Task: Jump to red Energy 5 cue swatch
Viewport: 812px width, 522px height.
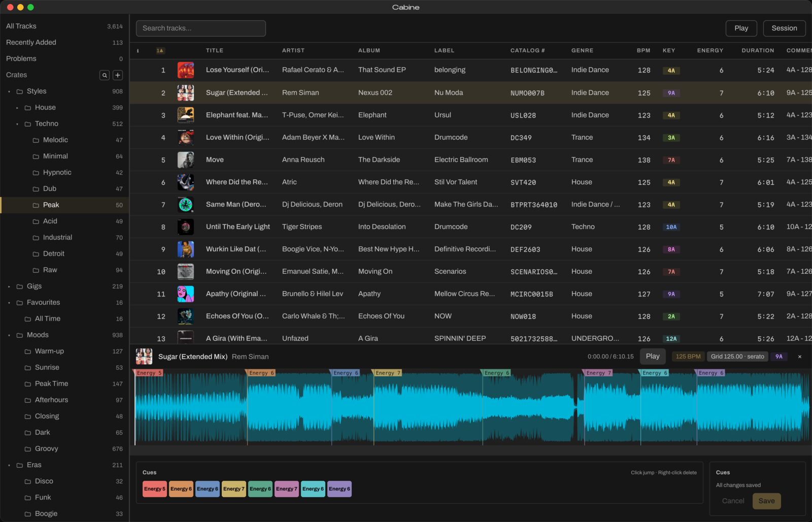Action: click(x=155, y=489)
